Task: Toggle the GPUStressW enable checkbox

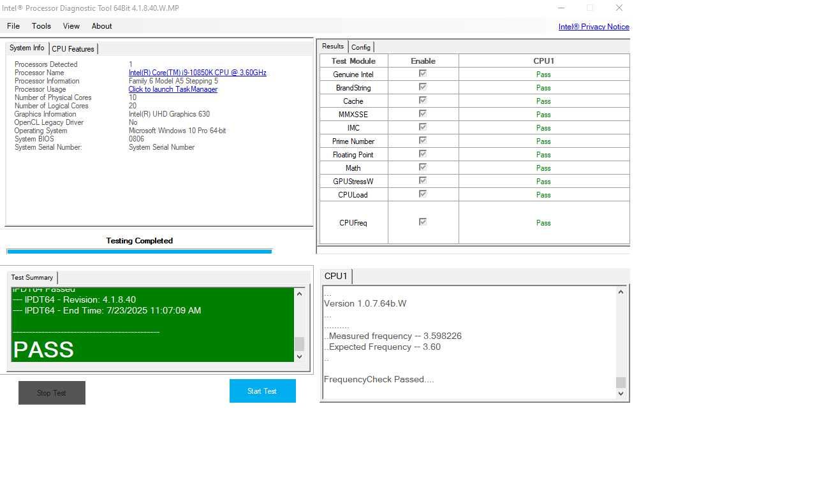Action: 422,180
